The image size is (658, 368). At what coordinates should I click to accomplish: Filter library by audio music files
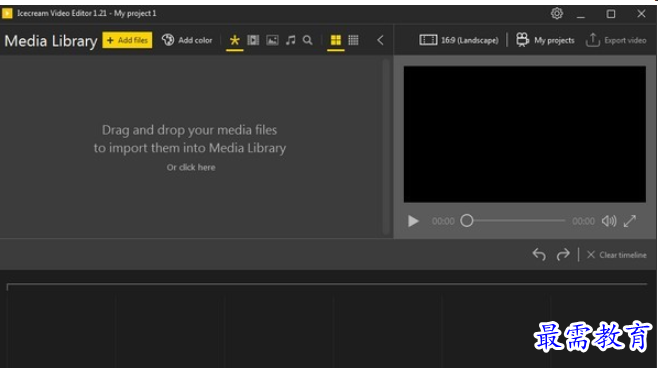290,40
